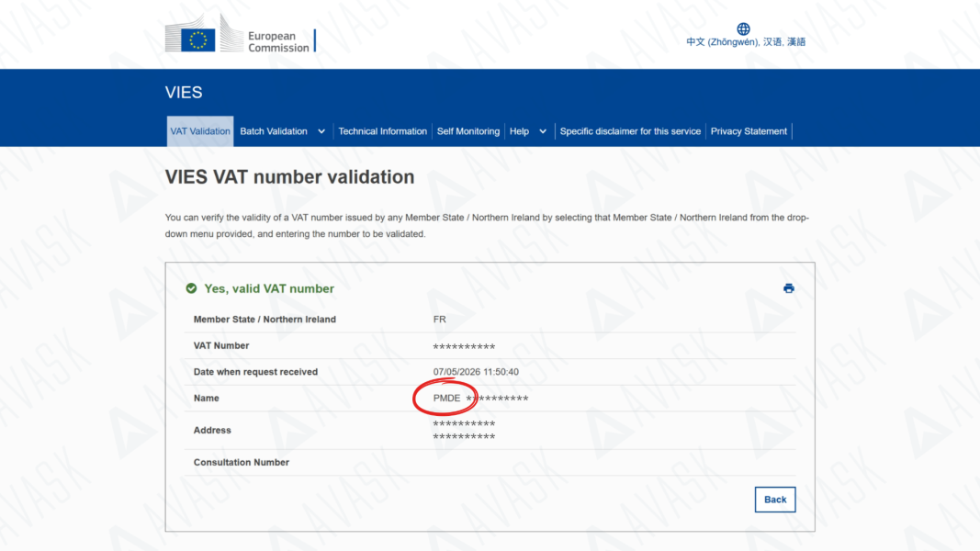The width and height of the screenshot is (980, 551).
Task: Click the Back button
Action: (775, 500)
